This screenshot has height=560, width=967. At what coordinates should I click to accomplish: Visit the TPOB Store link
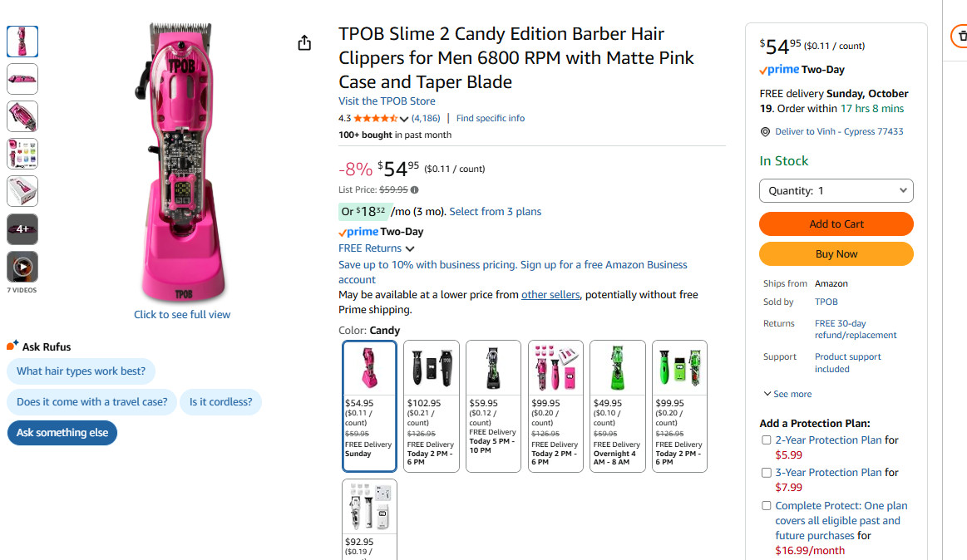[x=387, y=101]
